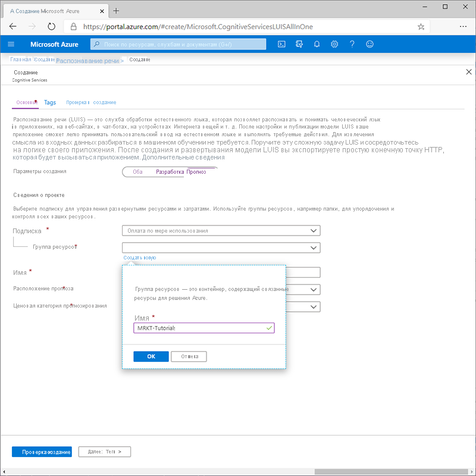The height and width of the screenshot is (476, 476).
Task: Add page to favorites with star icon
Action: [x=421, y=27]
